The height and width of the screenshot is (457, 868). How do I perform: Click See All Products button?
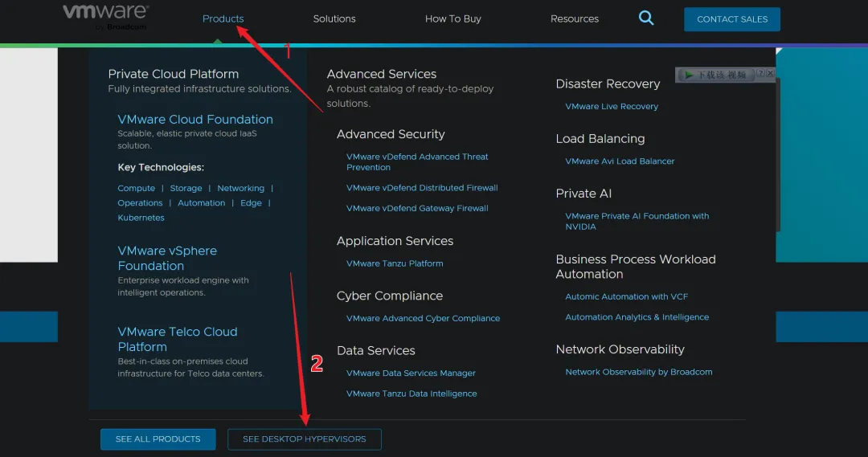click(x=158, y=439)
